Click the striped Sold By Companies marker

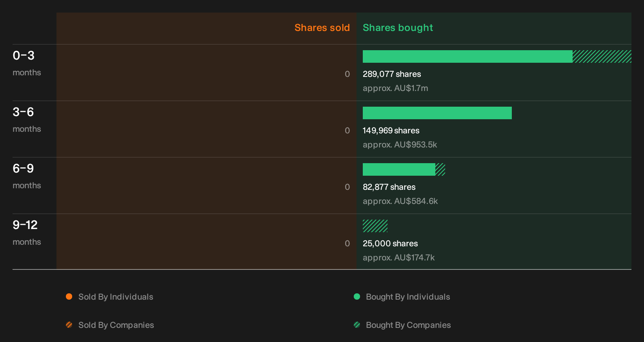coord(69,325)
